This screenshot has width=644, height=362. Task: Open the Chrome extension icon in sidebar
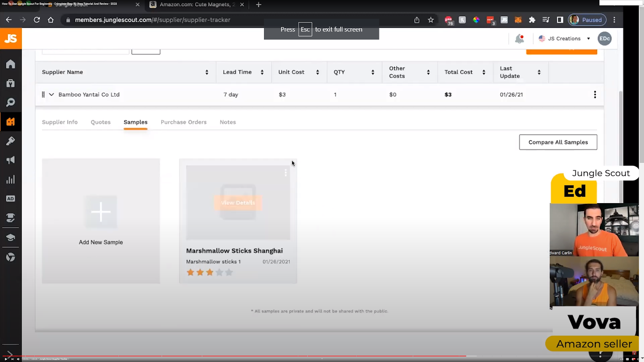click(x=11, y=257)
